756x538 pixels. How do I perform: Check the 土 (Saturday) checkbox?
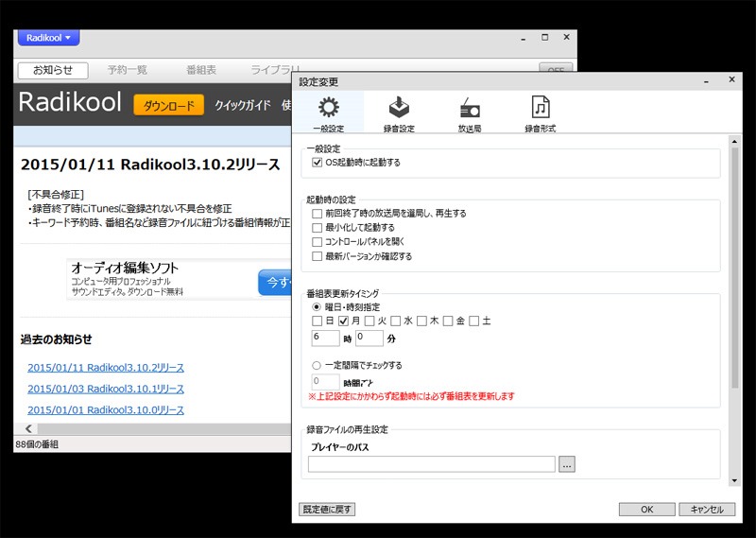474,321
